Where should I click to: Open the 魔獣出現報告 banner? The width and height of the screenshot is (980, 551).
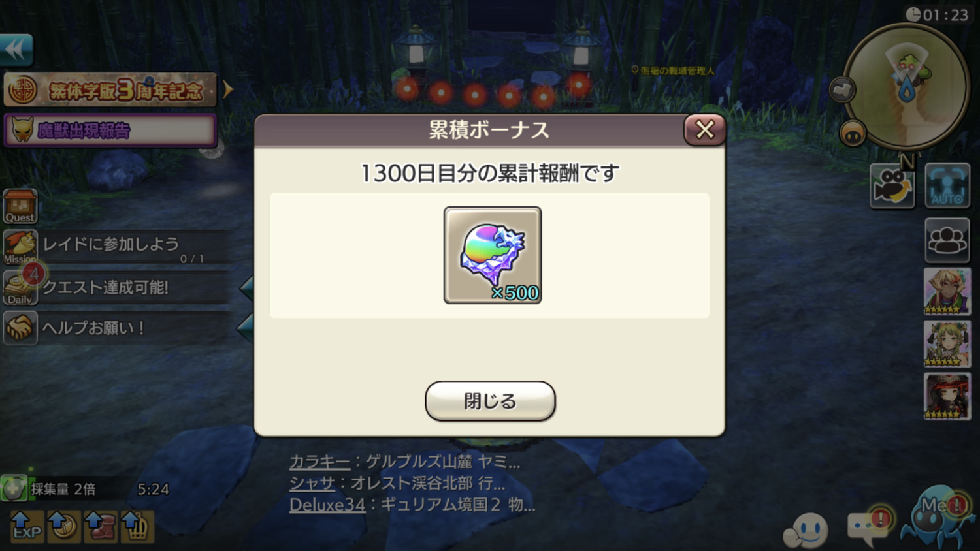(110, 131)
